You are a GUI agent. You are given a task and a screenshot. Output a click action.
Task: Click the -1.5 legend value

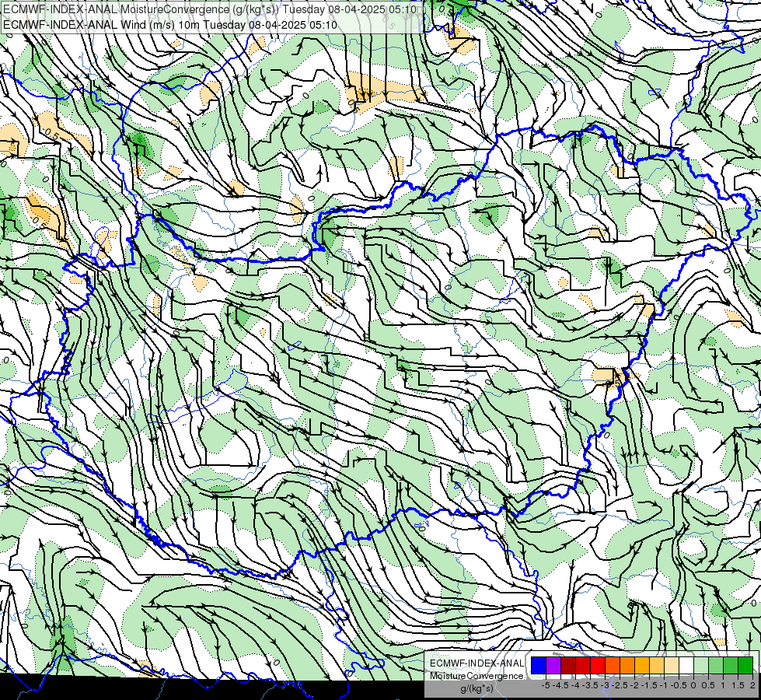tap(649, 685)
